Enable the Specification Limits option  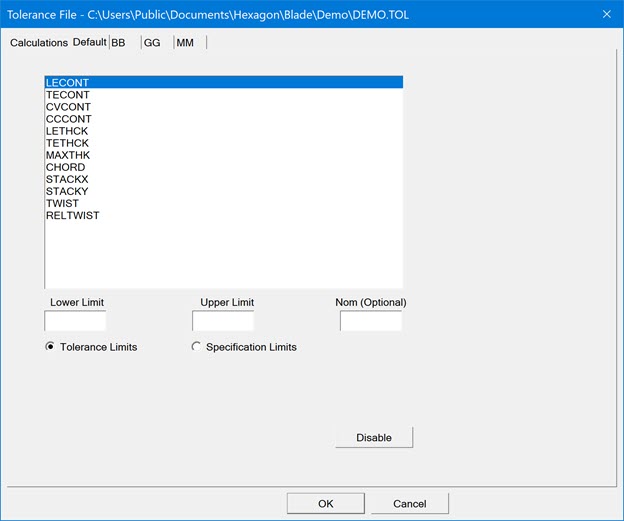click(x=196, y=347)
